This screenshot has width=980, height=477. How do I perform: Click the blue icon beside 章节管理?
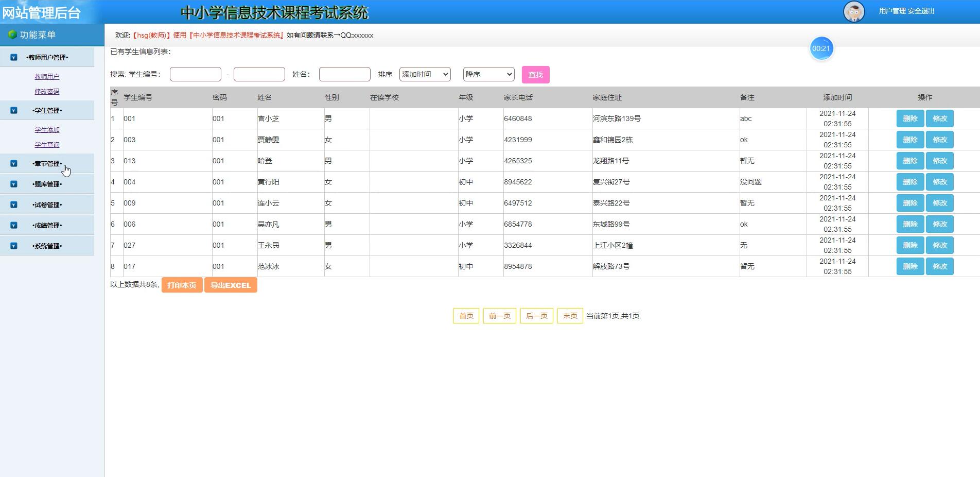click(13, 163)
